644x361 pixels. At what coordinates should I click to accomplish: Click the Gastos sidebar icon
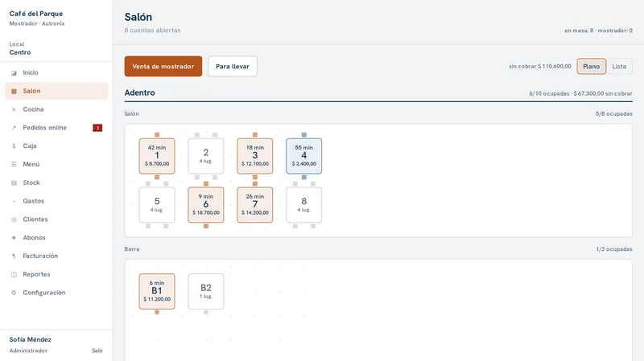[14, 201]
